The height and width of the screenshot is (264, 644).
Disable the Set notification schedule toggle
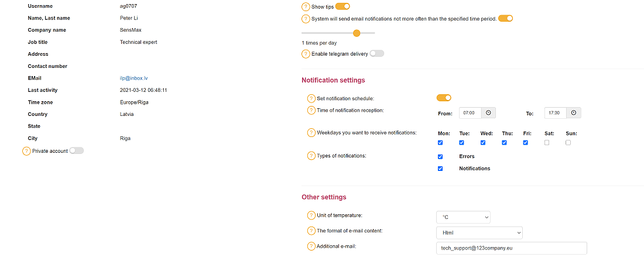pyautogui.click(x=444, y=98)
